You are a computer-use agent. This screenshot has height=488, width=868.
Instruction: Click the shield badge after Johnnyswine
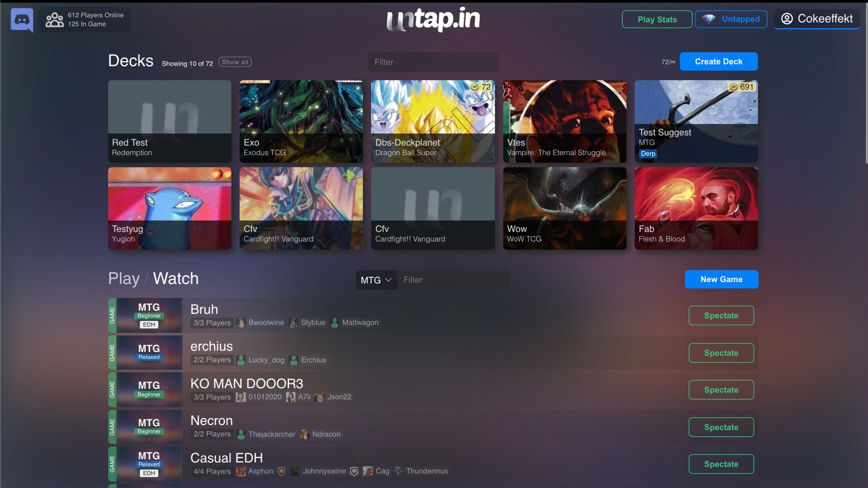coord(354,471)
